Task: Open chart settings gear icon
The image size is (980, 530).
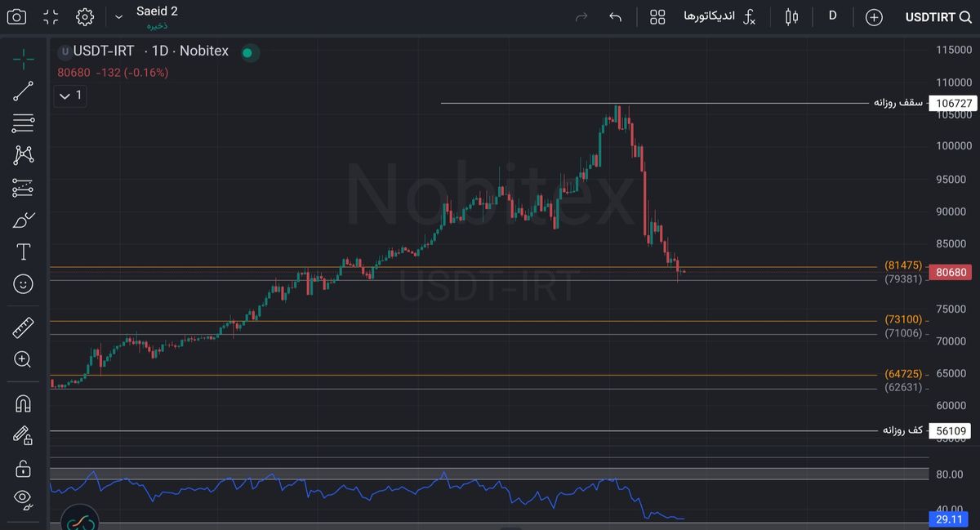Action: click(x=85, y=16)
